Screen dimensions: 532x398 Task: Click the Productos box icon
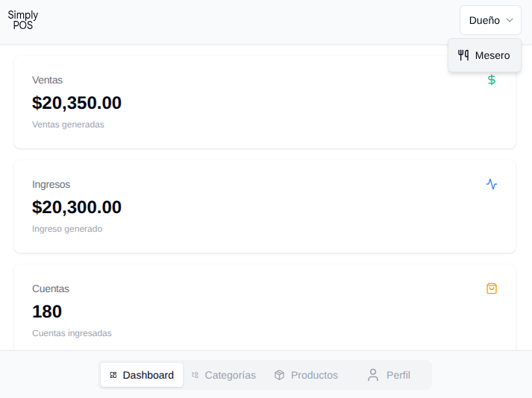(280, 375)
